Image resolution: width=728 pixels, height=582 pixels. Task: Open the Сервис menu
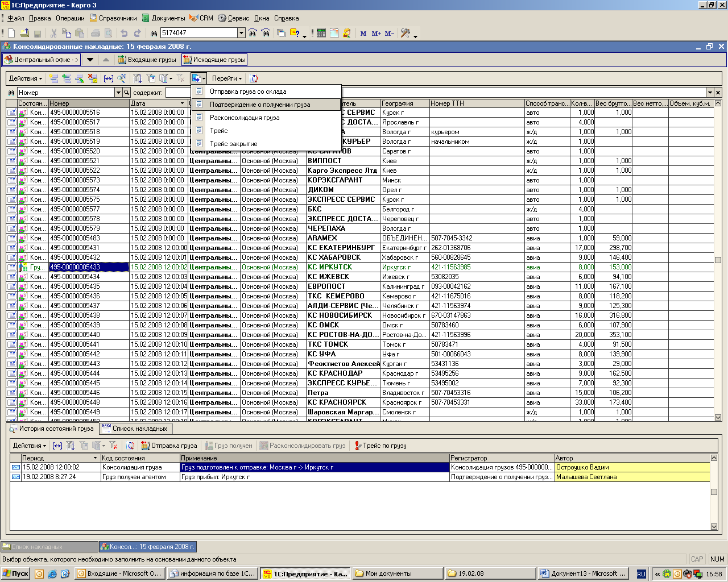(x=233, y=18)
